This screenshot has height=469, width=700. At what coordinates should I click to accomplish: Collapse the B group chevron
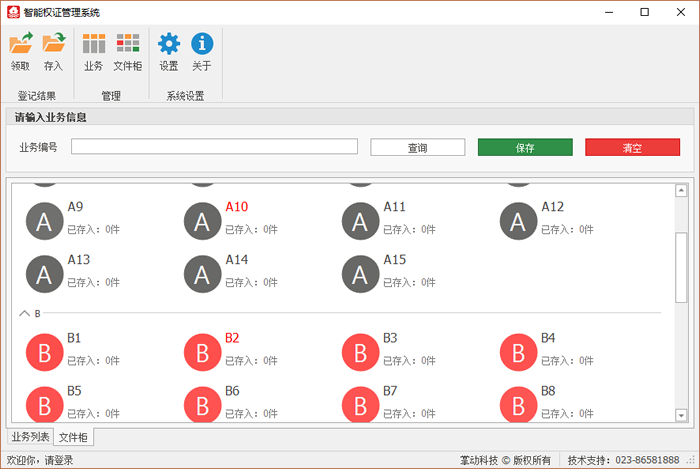pos(25,313)
